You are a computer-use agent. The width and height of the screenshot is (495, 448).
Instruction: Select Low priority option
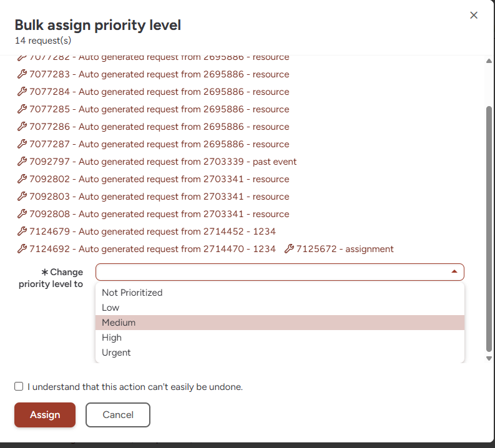pos(110,308)
